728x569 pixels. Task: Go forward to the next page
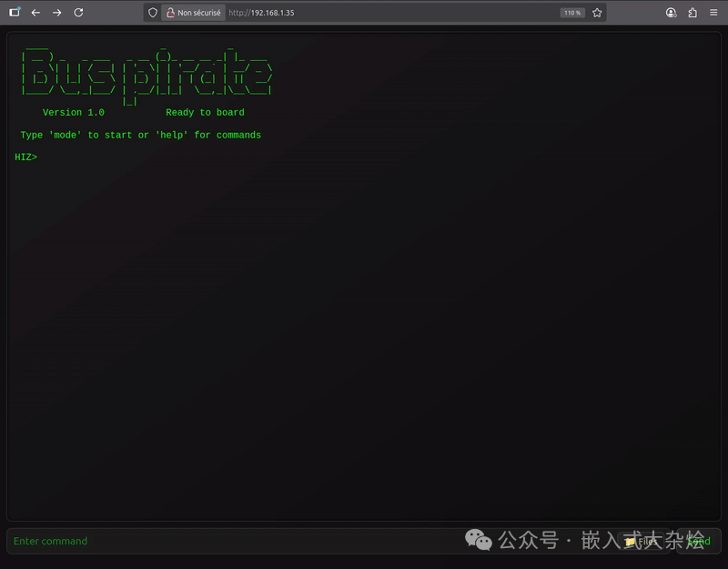pyautogui.click(x=56, y=13)
